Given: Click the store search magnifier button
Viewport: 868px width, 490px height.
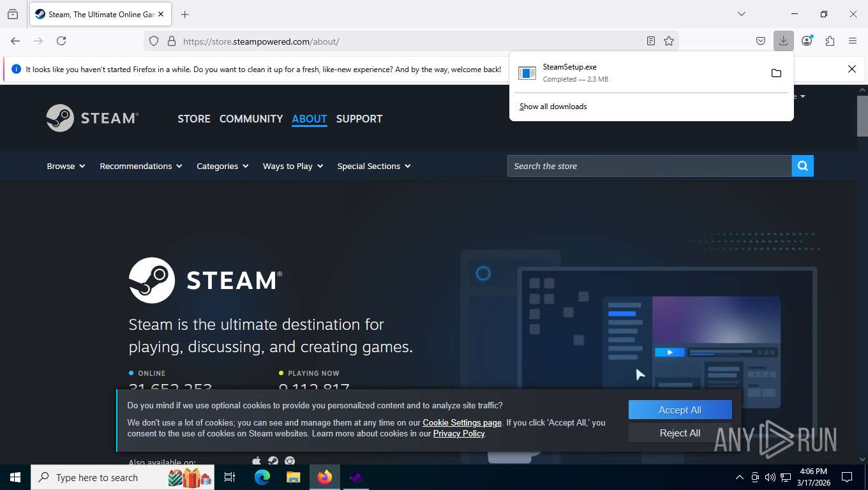Looking at the screenshot, I should (803, 166).
